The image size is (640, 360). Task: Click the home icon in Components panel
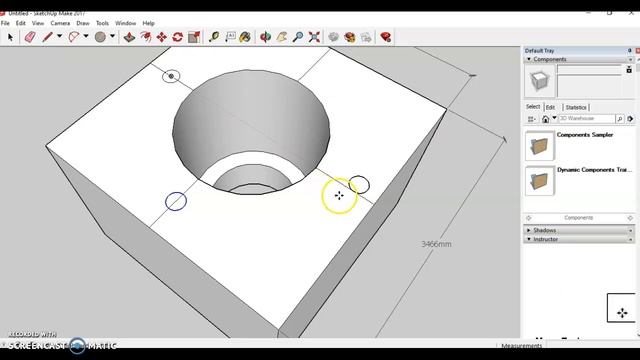click(545, 119)
